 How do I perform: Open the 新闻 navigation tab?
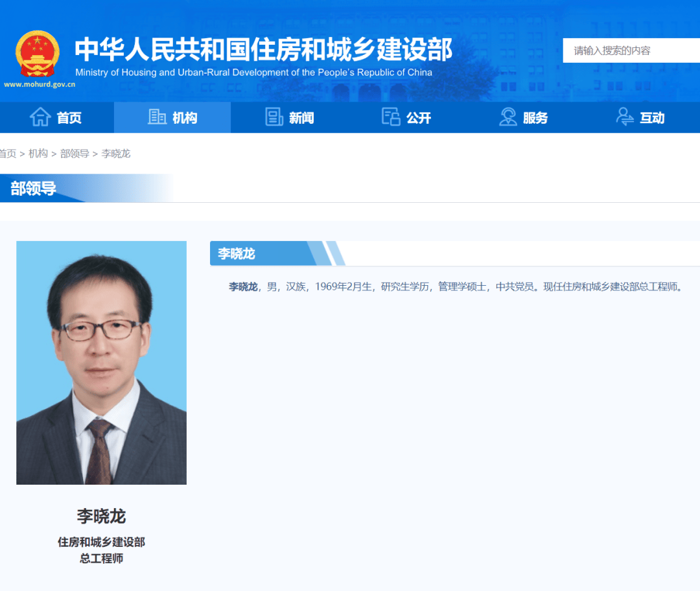click(x=289, y=117)
